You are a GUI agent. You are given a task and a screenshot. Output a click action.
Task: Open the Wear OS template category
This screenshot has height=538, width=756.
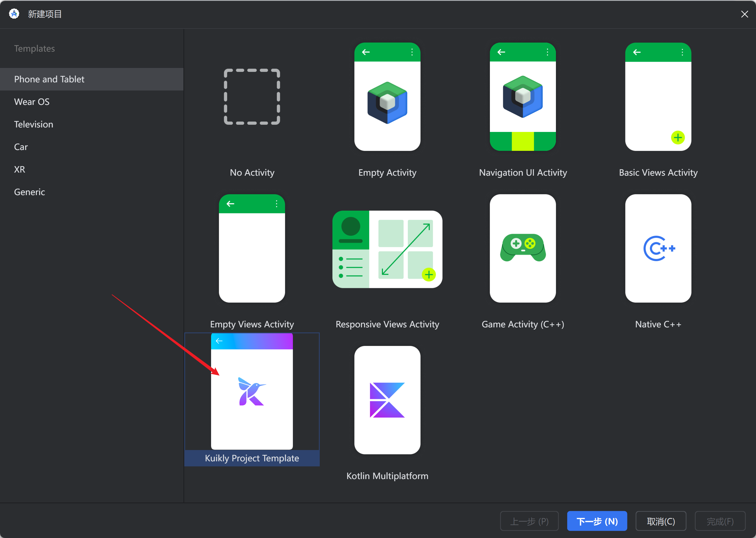tap(32, 102)
